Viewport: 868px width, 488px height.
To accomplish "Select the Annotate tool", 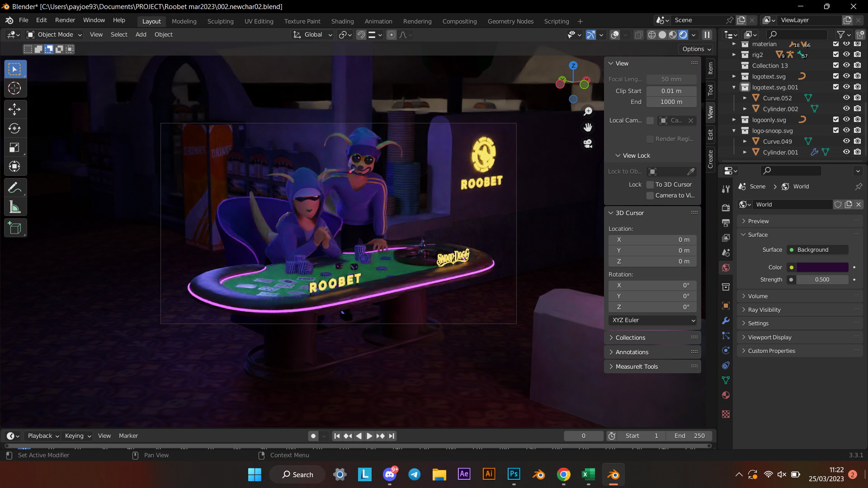I will [15, 188].
